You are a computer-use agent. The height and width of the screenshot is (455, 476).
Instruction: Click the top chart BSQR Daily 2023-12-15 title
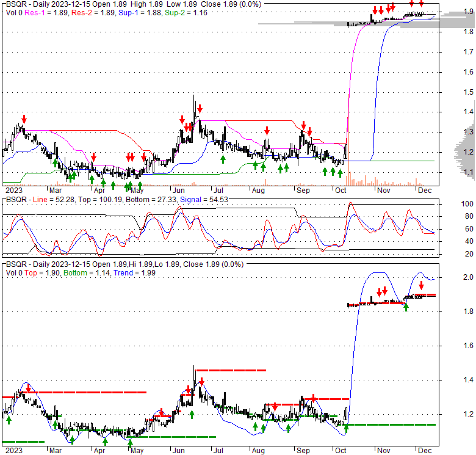coord(134,4)
